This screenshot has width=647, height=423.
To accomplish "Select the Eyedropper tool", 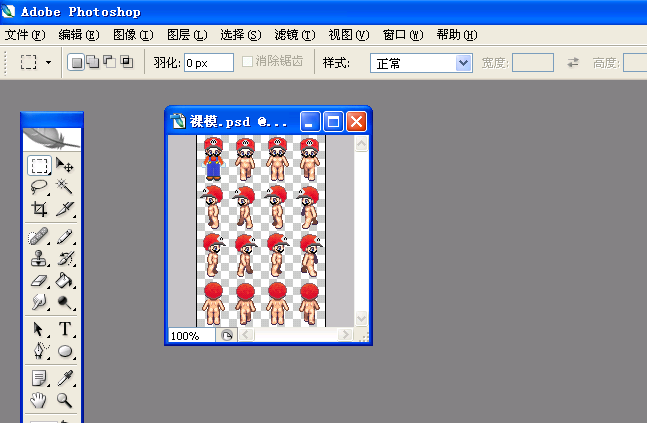I will click(x=64, y=378).
